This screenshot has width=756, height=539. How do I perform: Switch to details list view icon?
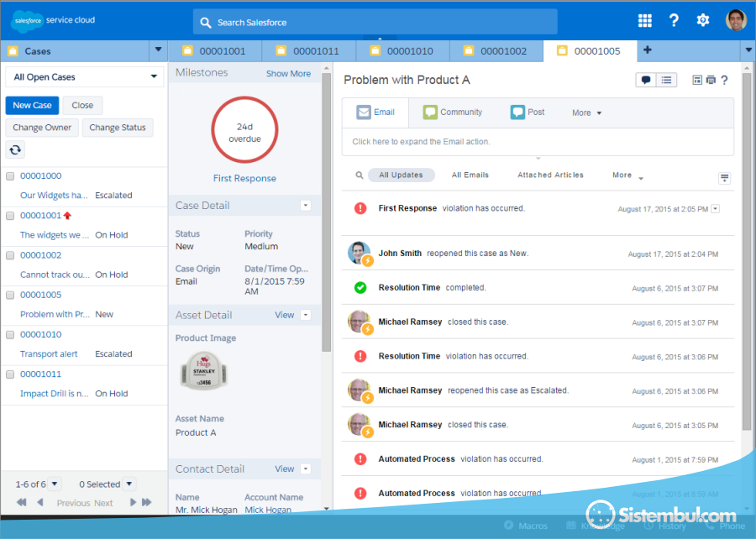666,80
